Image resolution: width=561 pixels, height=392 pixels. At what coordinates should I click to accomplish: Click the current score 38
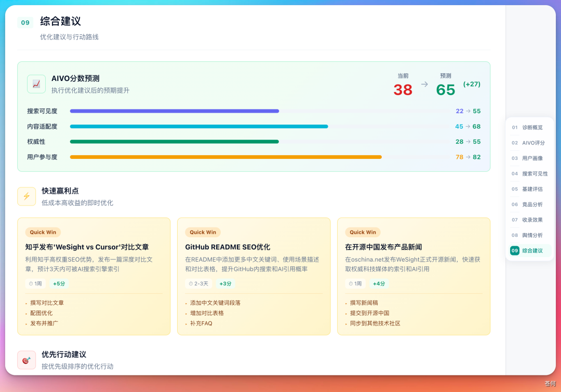coord(403,90)
